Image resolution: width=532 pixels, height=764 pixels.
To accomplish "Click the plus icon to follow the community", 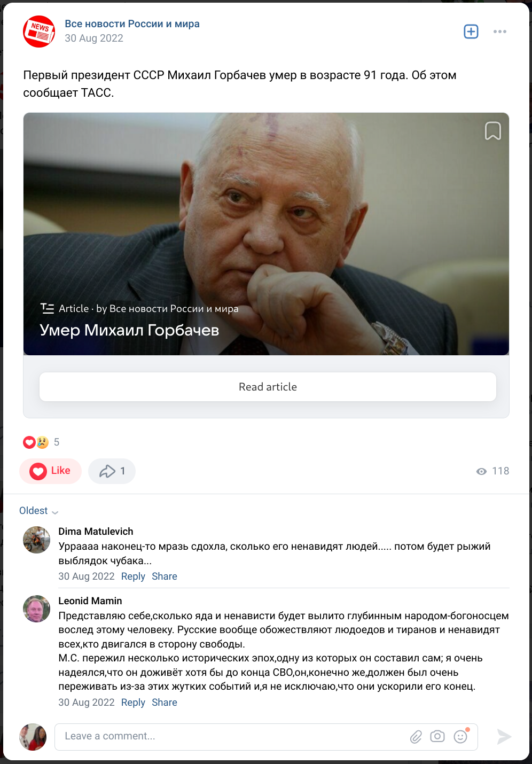I will 471,32.
